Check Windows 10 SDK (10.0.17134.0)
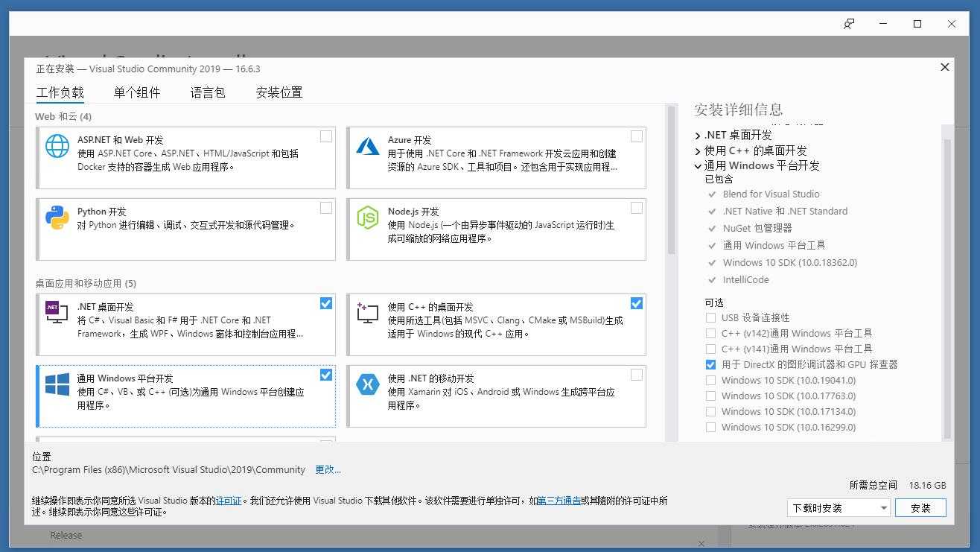This screenshot has width=980, height=552. 710,411
